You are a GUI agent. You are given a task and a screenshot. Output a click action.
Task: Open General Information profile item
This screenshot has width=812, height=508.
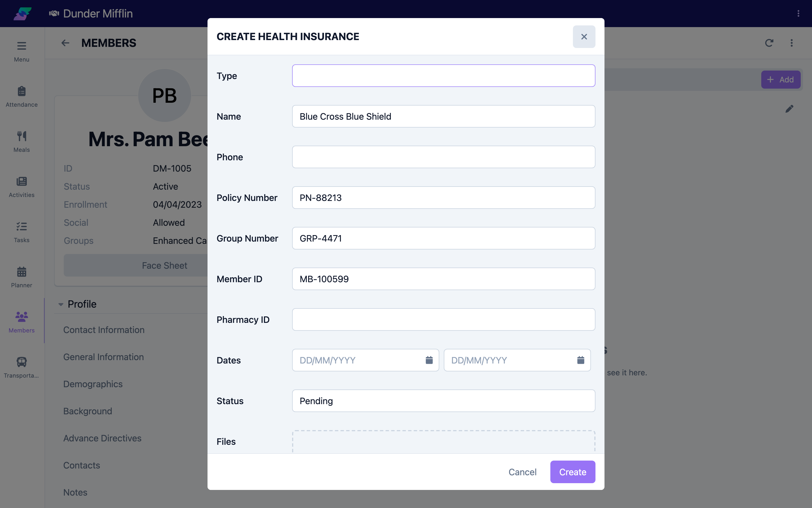pyautogui.click(x=103, y=357)
